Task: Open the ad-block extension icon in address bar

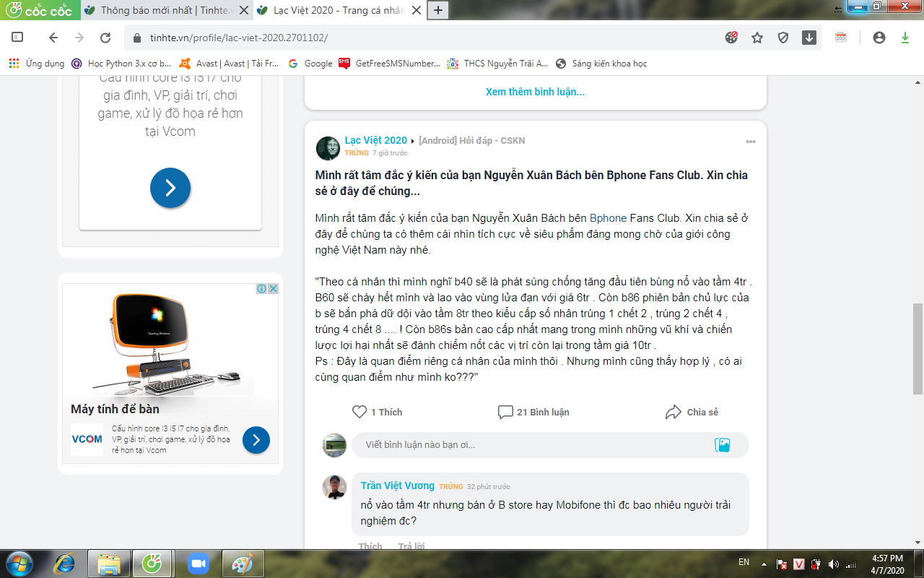Action: [x=731, y=38]
